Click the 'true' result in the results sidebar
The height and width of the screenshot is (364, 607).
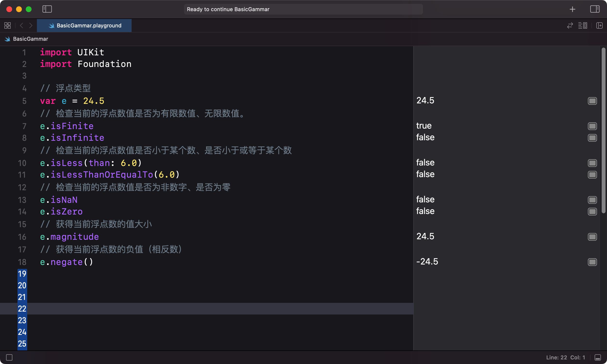point(424,126)
